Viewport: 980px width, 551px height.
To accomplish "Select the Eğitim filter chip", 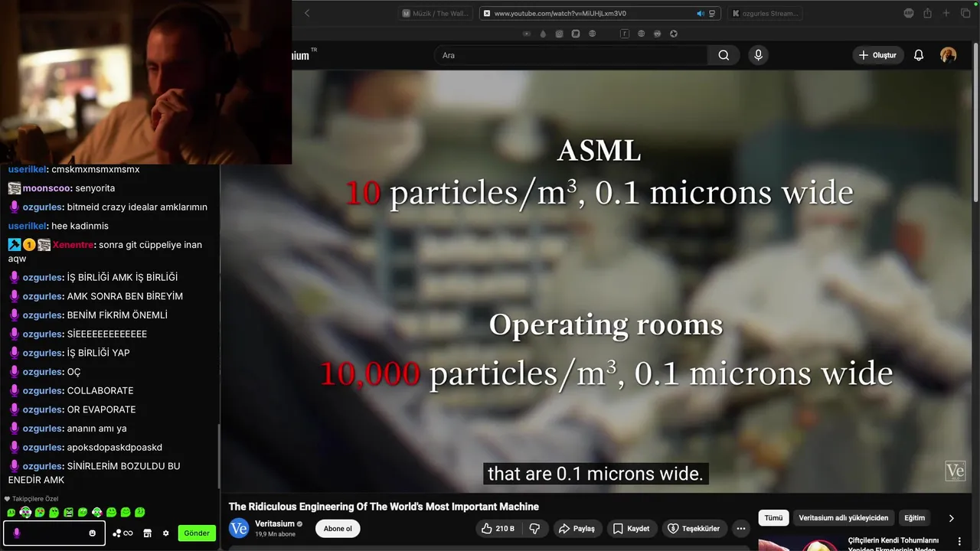I will point(915,518).
